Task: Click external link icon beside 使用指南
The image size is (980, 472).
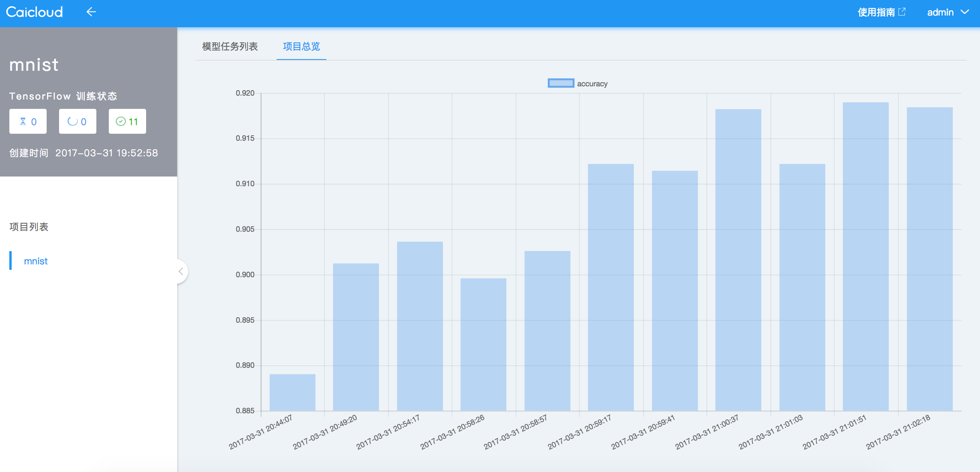Action: (x=902, y=12)
